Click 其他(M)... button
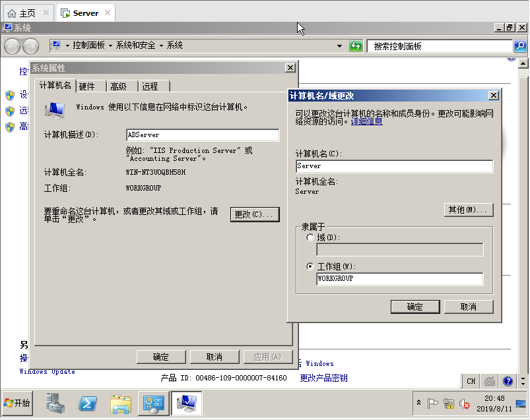 click(469, 210)
